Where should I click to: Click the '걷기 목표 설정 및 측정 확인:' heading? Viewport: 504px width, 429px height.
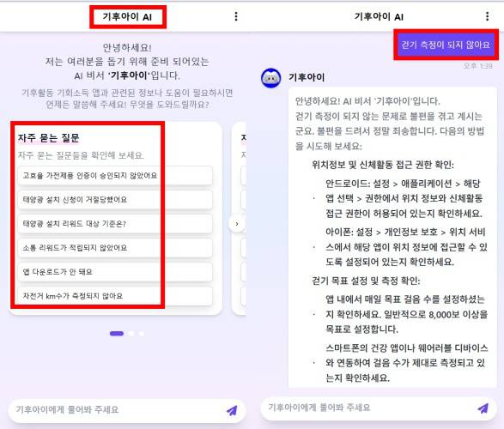pyautogui.click(x=366, y=281)
